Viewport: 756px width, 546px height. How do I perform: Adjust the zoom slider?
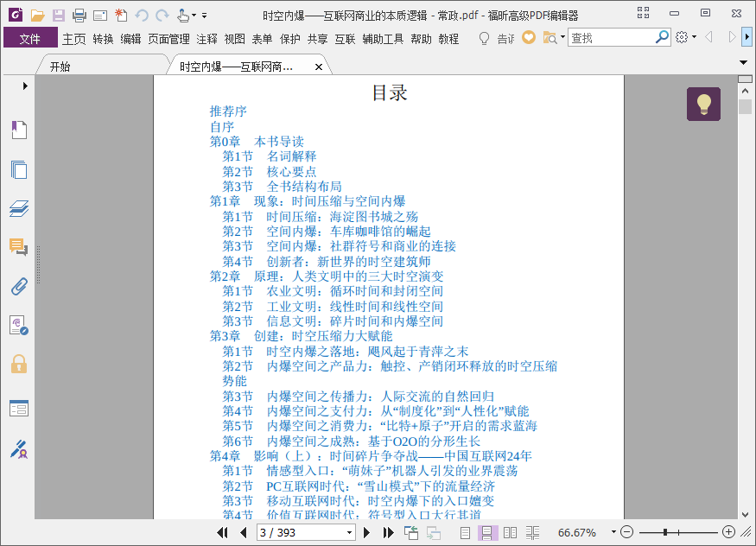(x=665, y=532)
